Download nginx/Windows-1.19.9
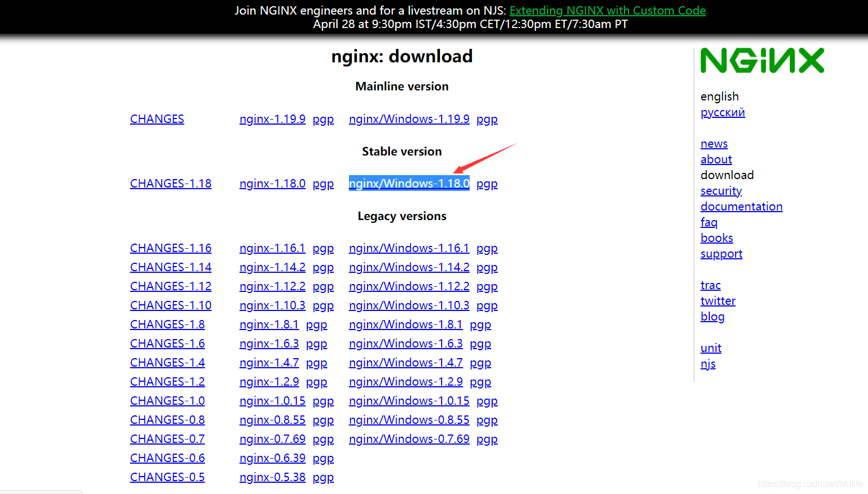 tap(409, 119)
